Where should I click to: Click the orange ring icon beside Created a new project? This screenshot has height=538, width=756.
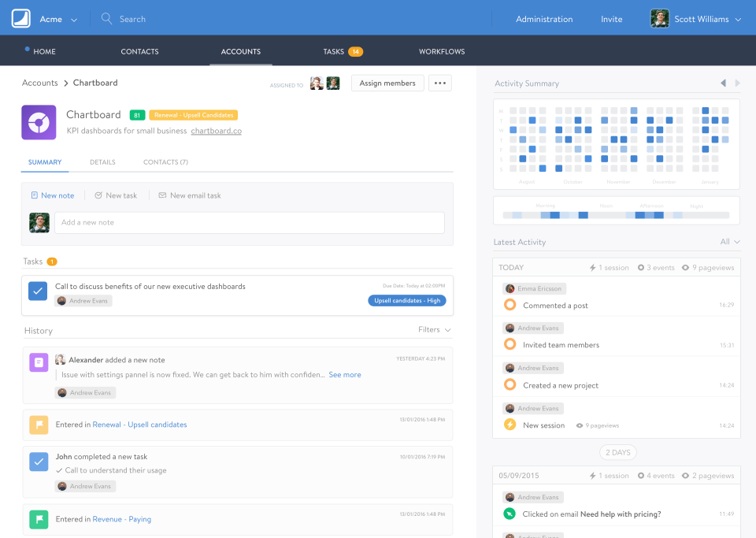click(510, 384)
